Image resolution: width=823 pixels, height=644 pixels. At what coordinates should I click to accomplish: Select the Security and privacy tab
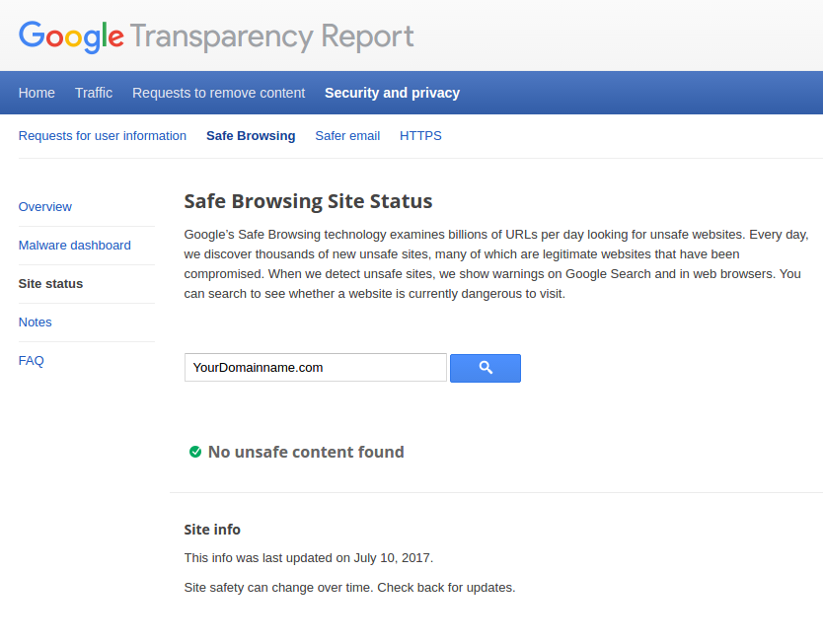tap(392, 92)
